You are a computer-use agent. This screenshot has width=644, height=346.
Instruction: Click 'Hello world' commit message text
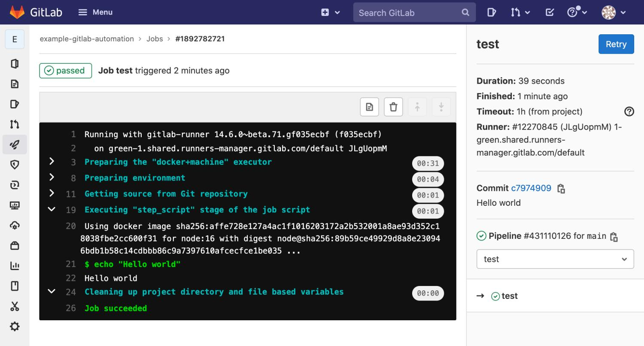[498, 203]
